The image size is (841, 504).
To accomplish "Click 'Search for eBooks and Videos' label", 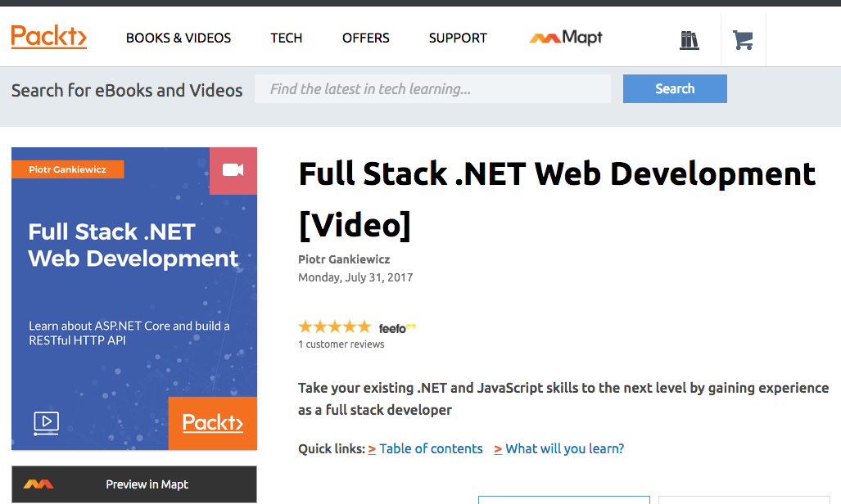I will pyautogui.click(x=127, y=90).
